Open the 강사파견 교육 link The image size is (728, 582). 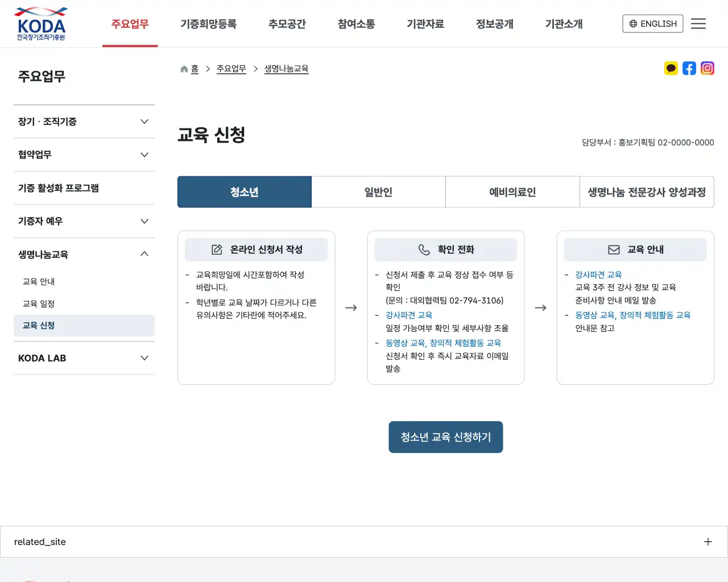point(408,315)
